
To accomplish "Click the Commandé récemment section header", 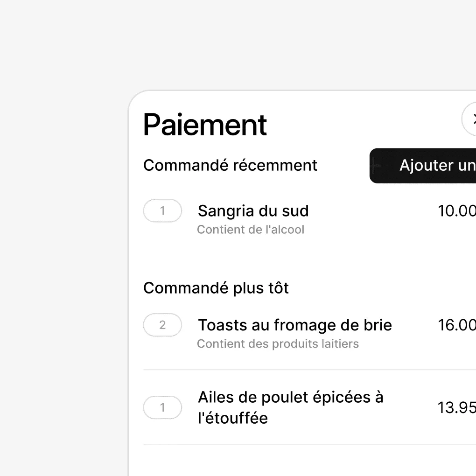I will pos(230,165).
